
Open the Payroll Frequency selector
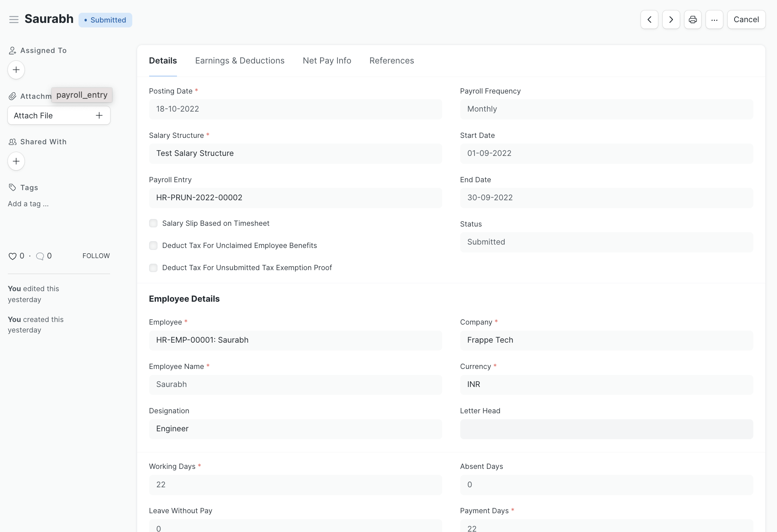[606, 109]
